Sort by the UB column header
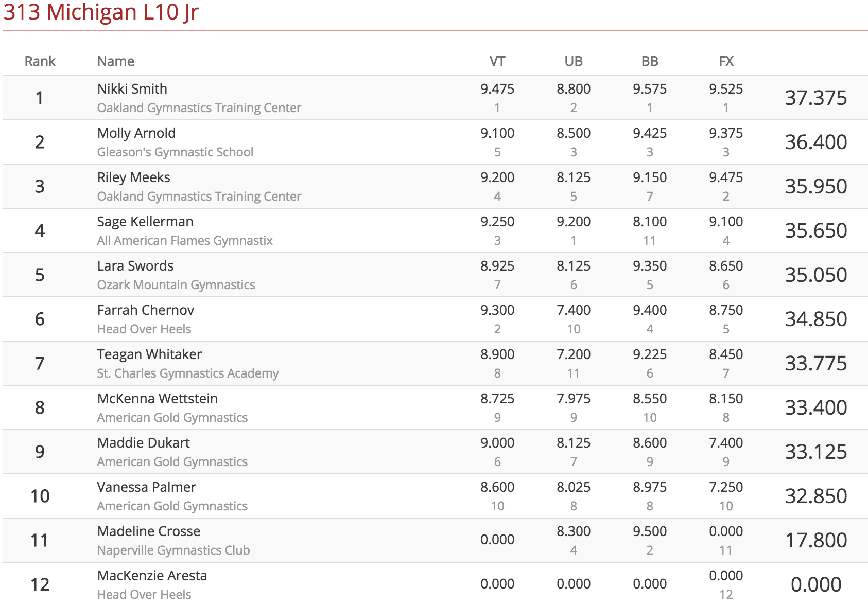Screen dimensions: 868x606 click(574, 61)
